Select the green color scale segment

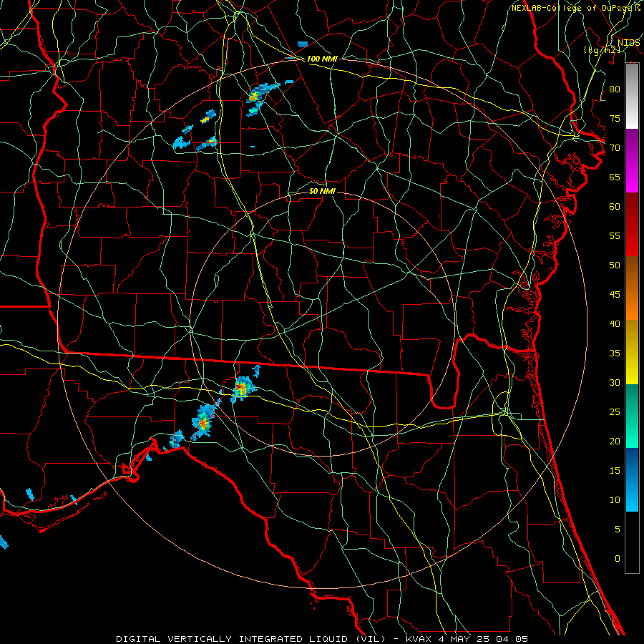(x=632, y=416)
